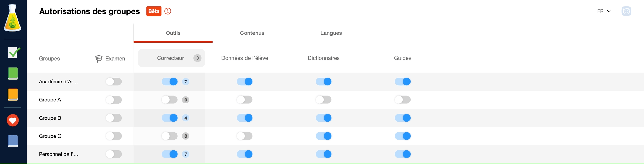This screenshot has width=644, height=164.
Task: Open the blue book sidebar icon
Action: [13, 141]
